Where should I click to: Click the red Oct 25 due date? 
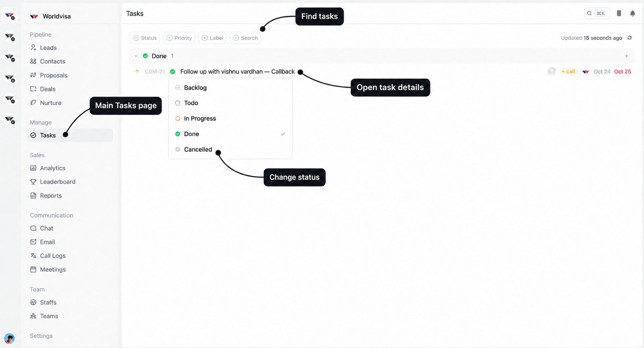point(622,72)
